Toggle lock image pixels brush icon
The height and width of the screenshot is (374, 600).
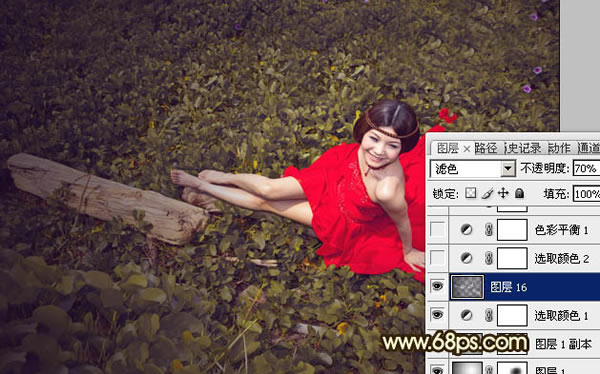pos(487,193)
